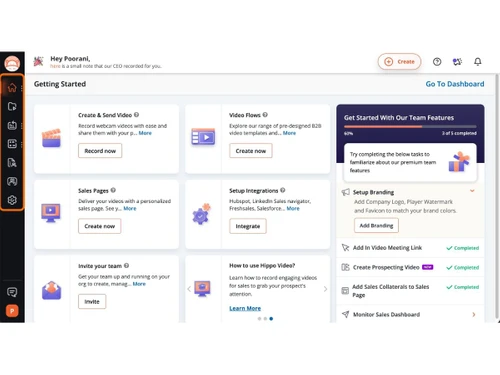Expand the video flows sidebar submenu dots

[x=22, y=144]
